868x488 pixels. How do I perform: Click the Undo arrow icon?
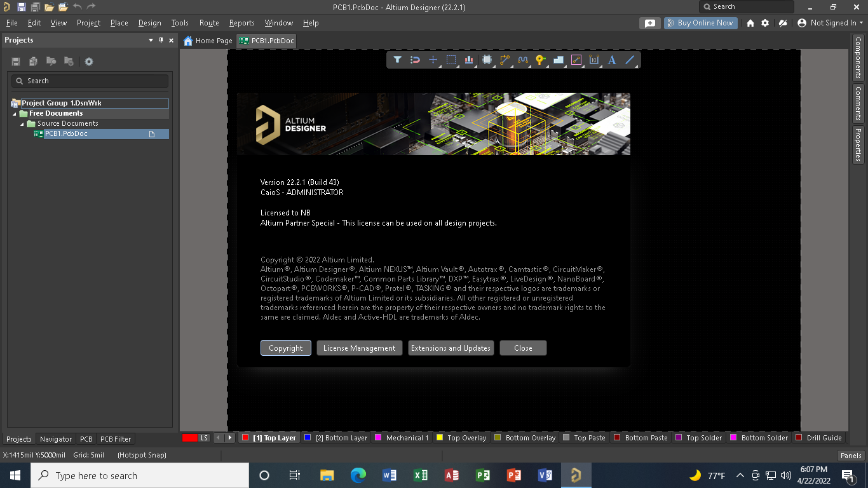point(77,7)
